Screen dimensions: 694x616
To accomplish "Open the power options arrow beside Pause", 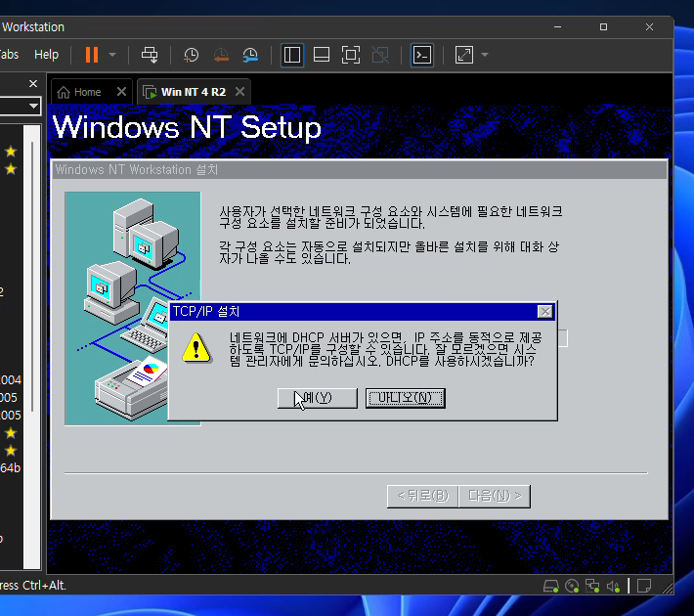I will point(112,55).
